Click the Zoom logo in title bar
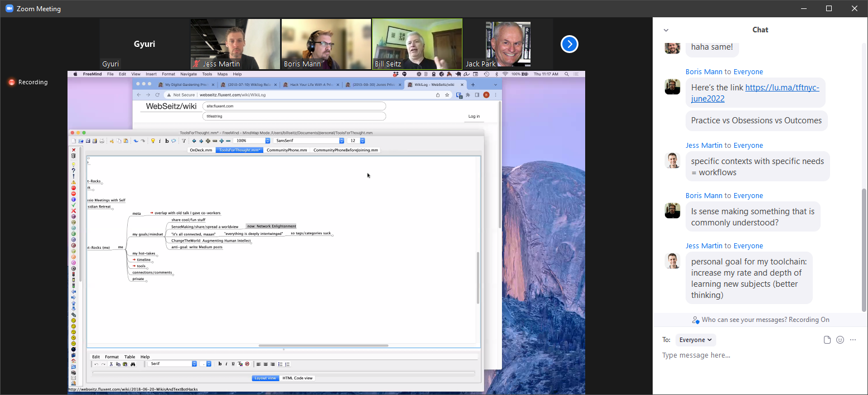Image resolution: width=868 pixels, height=395 pixels. (x=9, y=8)
